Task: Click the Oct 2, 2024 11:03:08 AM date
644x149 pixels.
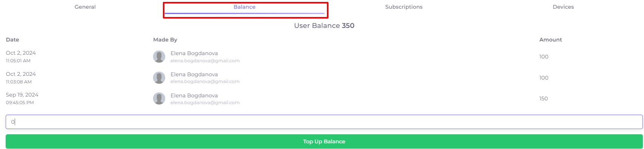Action: click(x=21, y=78)
